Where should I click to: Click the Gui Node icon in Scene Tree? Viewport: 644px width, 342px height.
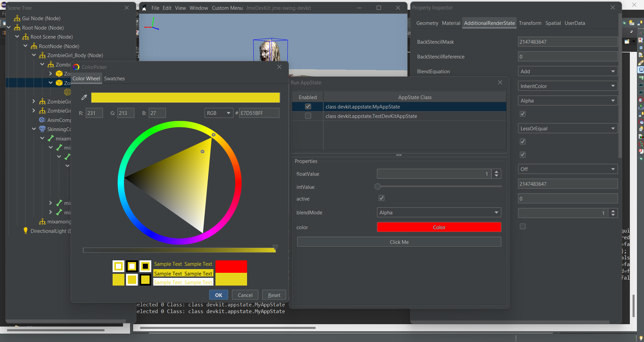click(x=17, y=18)
